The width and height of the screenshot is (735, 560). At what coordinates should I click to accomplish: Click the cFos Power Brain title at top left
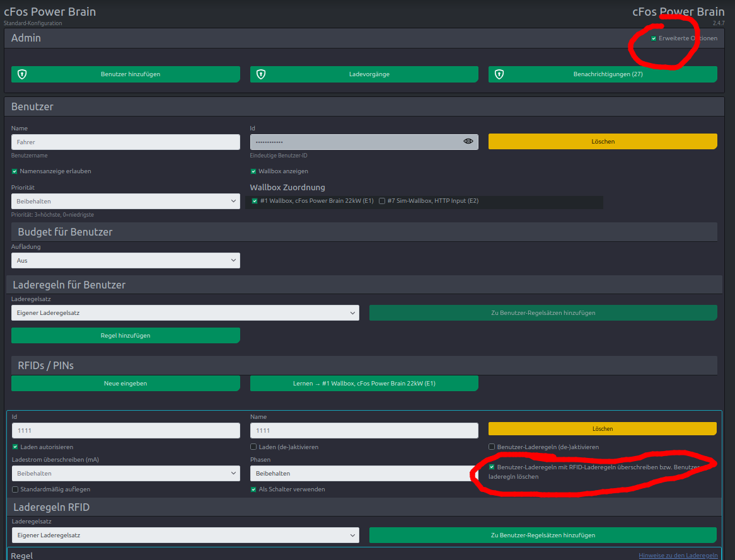point(50,12)
